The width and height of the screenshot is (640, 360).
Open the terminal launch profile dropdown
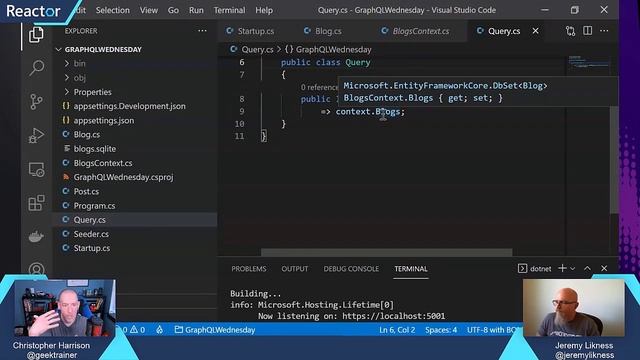[x=573, y=269]
